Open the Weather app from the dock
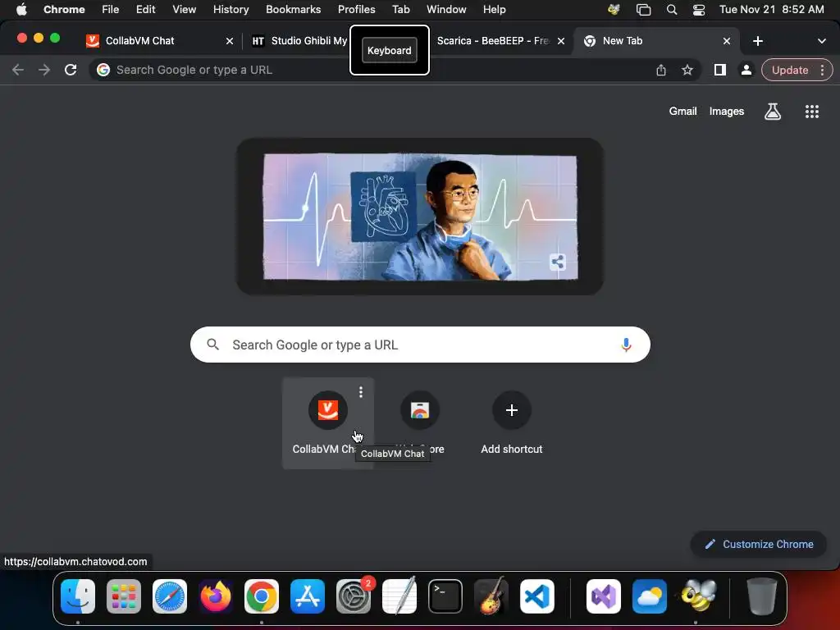This screenshot has height=630, width=840. click(650, 596)
